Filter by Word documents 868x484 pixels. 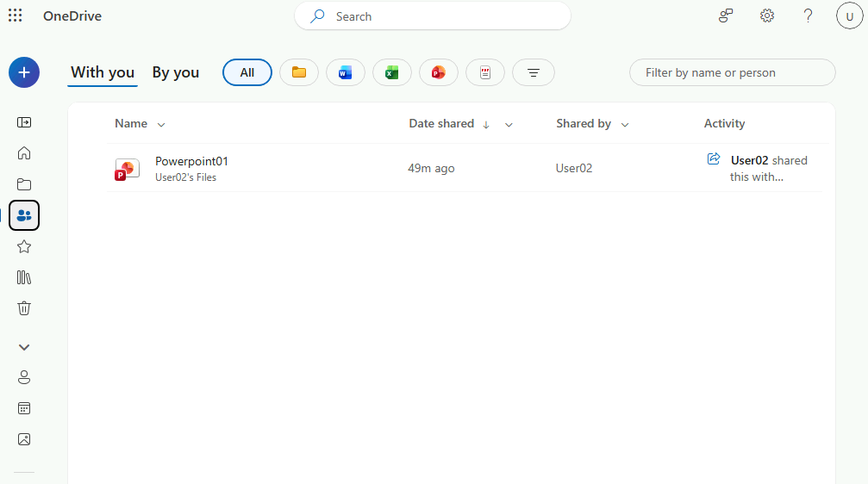pyautogui.click(x=346, y=72)
